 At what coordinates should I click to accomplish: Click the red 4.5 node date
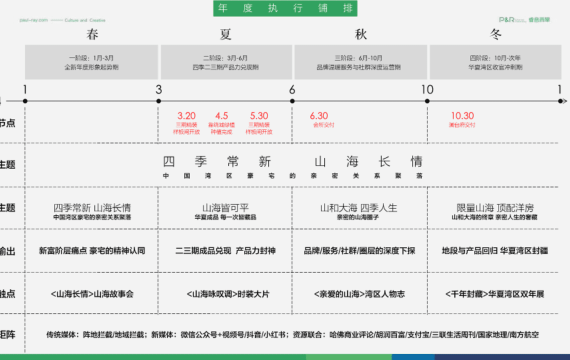click(221, 116)
